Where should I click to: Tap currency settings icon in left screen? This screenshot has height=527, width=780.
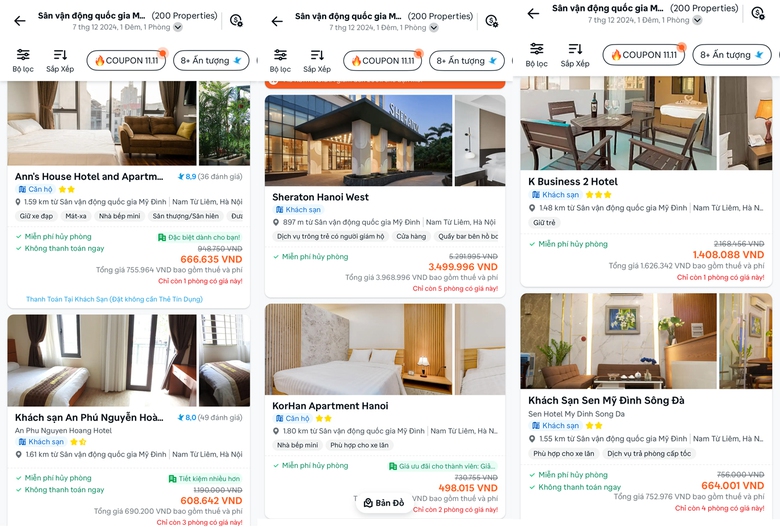tap(236, 20)
